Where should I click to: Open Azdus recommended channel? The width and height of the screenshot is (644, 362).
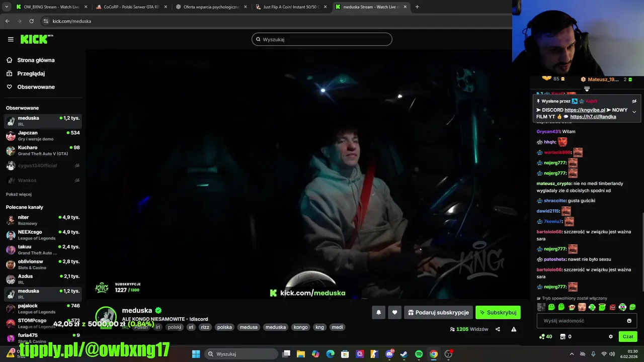(x=43, y=279)
